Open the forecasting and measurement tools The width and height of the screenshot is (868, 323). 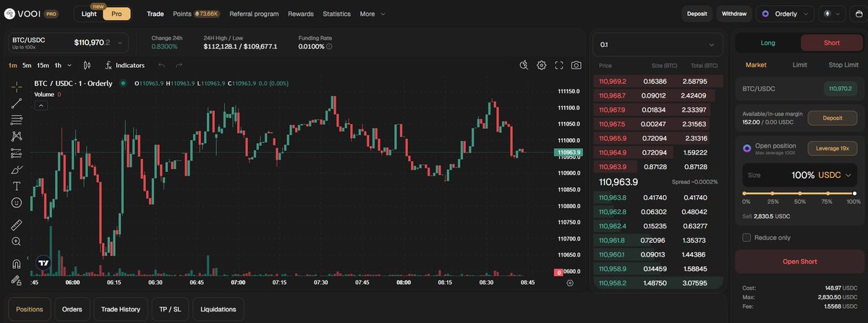click(x=16, y=153)
